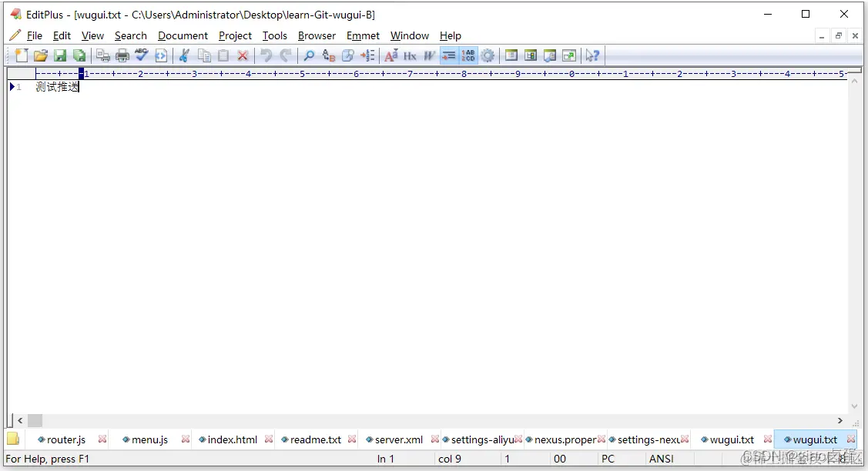
Task: Open the Tools menu
Action: (274, 35)
